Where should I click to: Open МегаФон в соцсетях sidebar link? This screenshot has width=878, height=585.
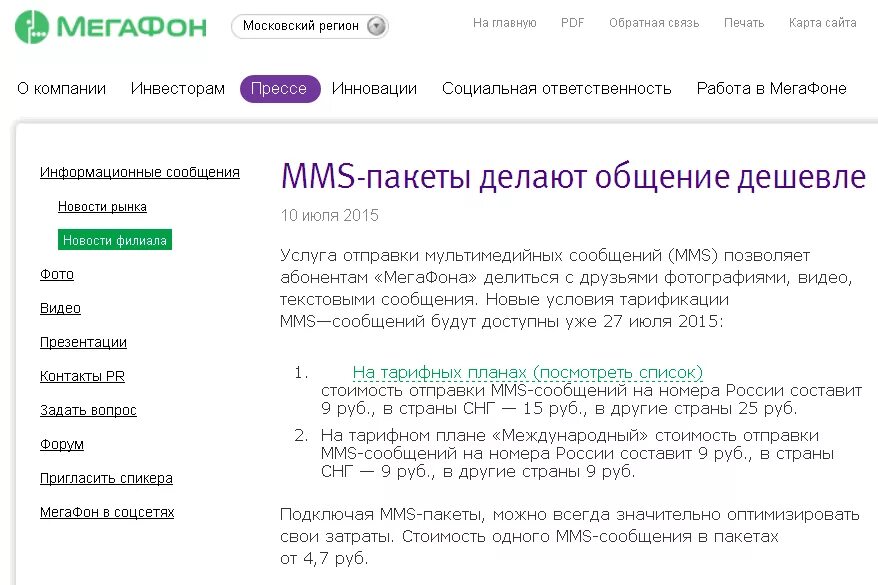point(107,512)
